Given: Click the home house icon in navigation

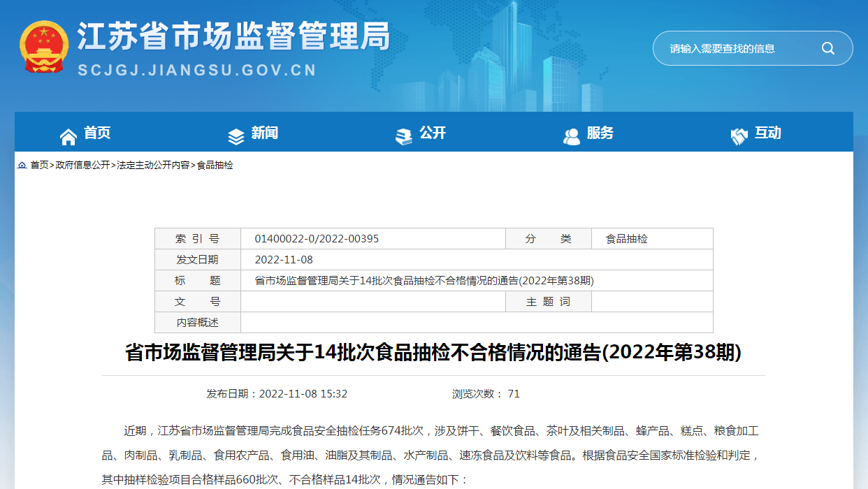Looking at the screenshot, I should point(68,136).
